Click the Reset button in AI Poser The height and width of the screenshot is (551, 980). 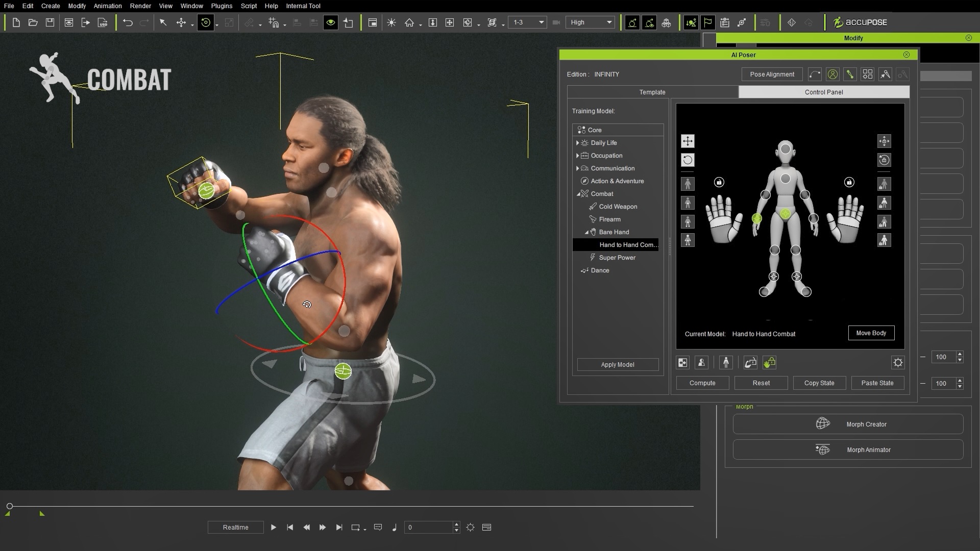pos(761,383)
